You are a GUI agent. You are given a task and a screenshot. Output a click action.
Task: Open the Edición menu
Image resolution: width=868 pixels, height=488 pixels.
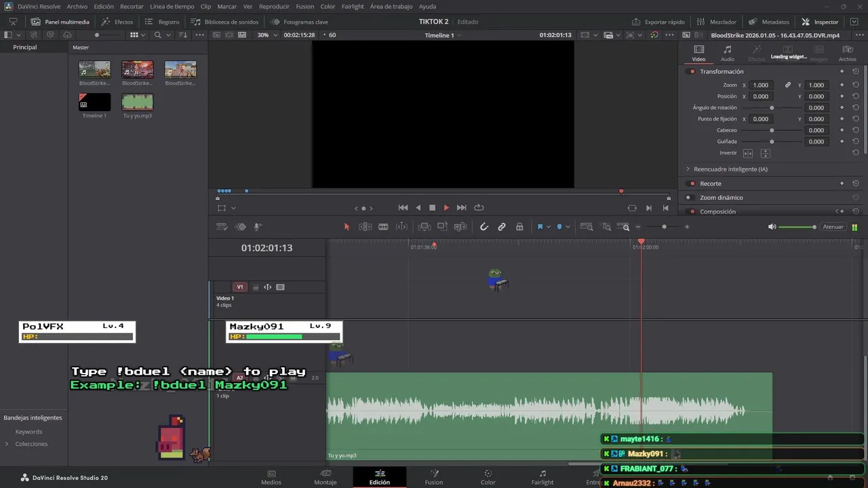[104, 6]
